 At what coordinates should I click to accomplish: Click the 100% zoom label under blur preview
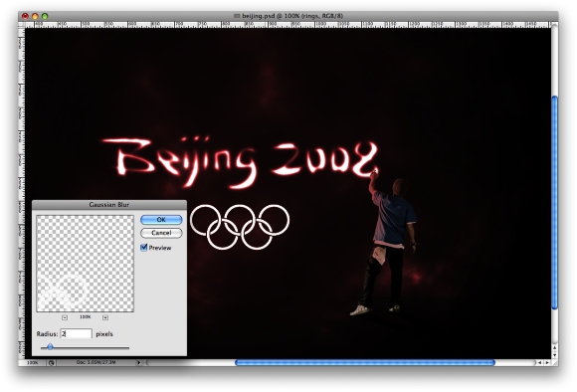coord(85,317)
